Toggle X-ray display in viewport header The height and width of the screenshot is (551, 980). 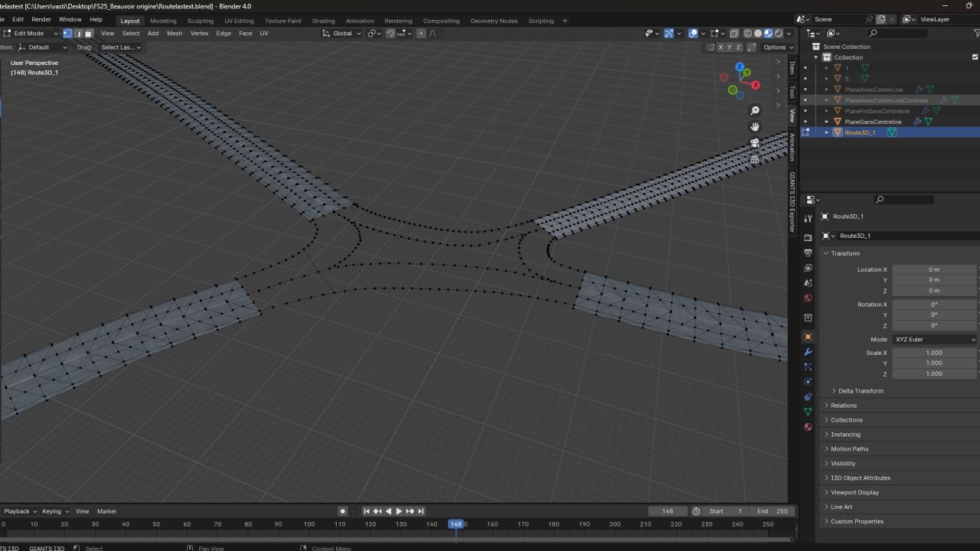pos(735,34)
